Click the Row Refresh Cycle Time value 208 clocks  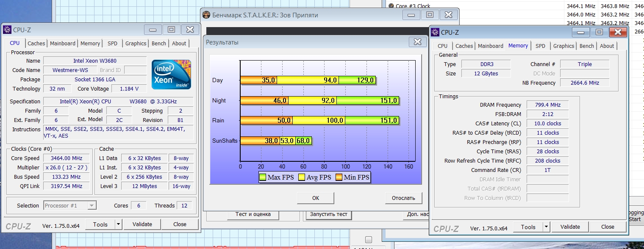click(x=547, y=161)
